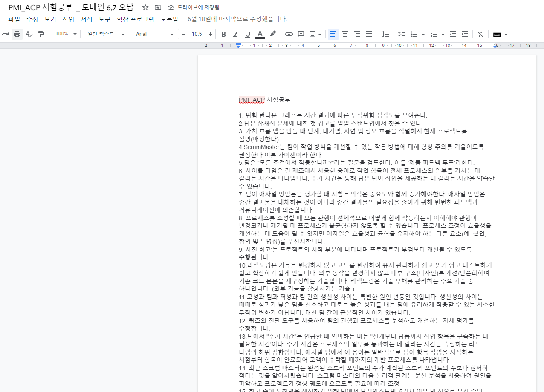544x392 pixels.
Task: Open the 삽입 menu
Action: [x=68, y=19]
